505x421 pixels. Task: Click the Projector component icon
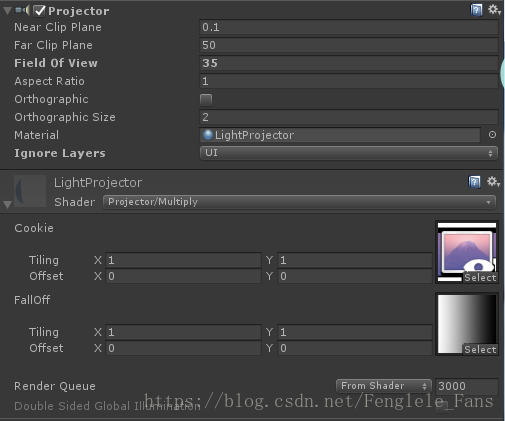(22, 10)
